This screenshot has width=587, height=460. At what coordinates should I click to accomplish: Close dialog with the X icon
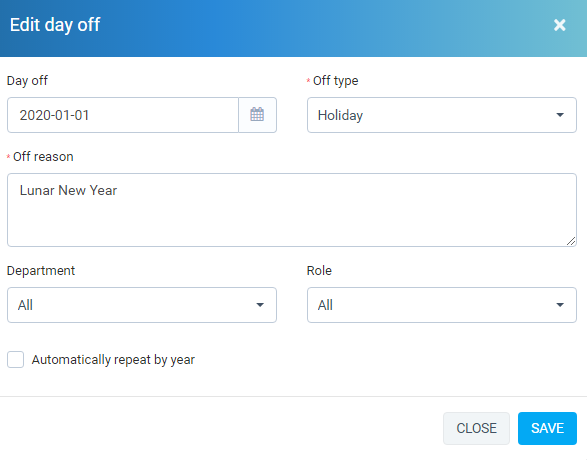click(x=559, y=25)
